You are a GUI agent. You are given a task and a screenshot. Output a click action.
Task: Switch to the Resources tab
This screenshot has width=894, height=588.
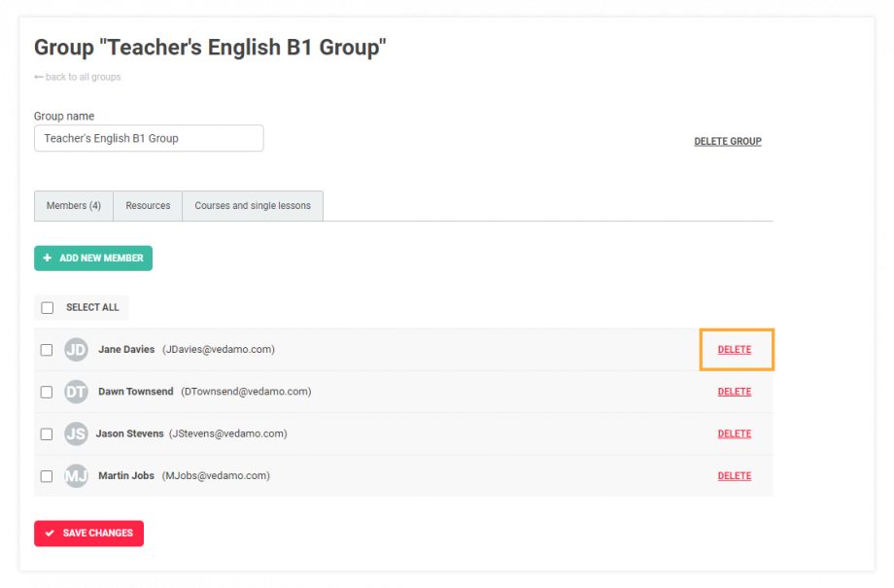[x=147, y=205]
